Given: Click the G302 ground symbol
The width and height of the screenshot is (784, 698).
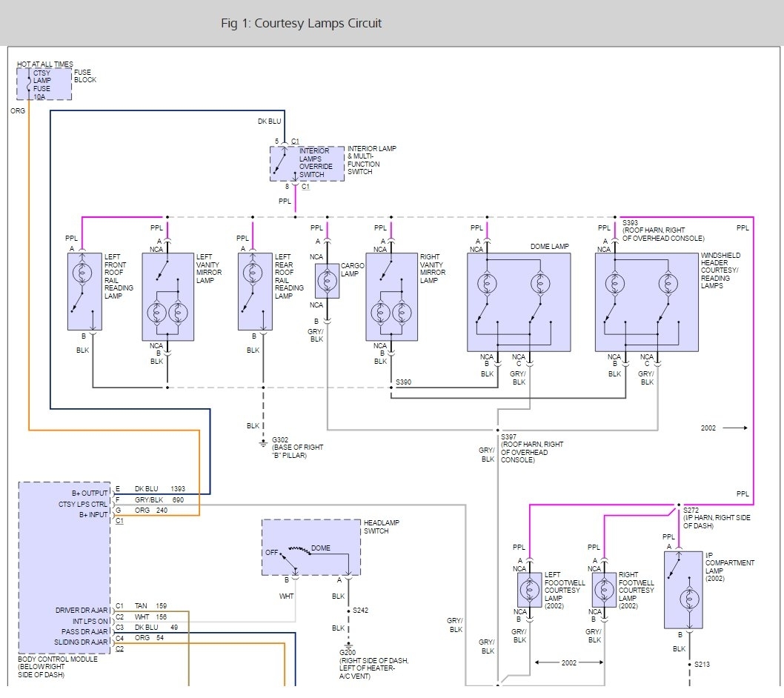Looking at the screenshot, I should pos(262,443).
